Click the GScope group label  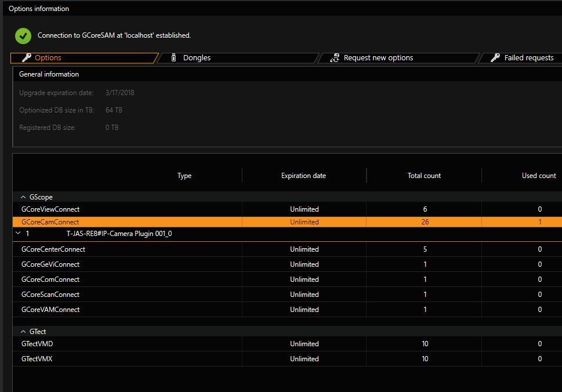point(41,197)
